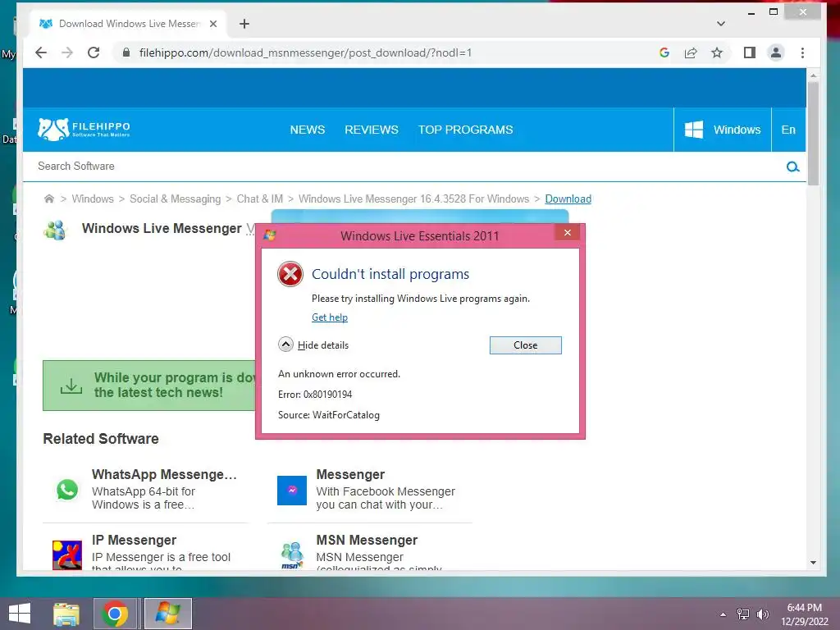Click the search magnifier icon
Image resolution: width=840 pixels, height=630 pixels.
click(793, 167)
